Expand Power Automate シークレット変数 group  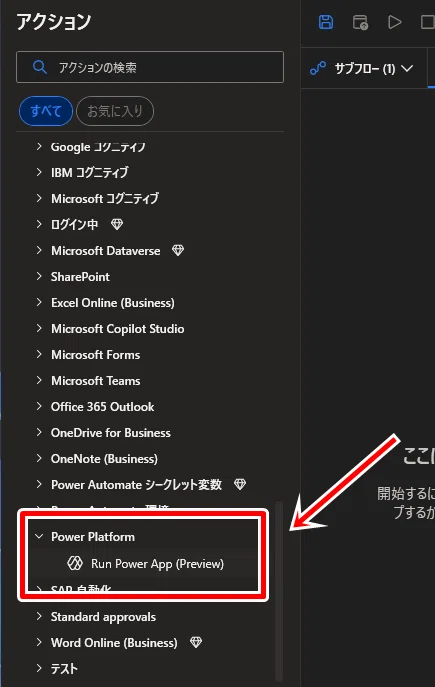39,484
